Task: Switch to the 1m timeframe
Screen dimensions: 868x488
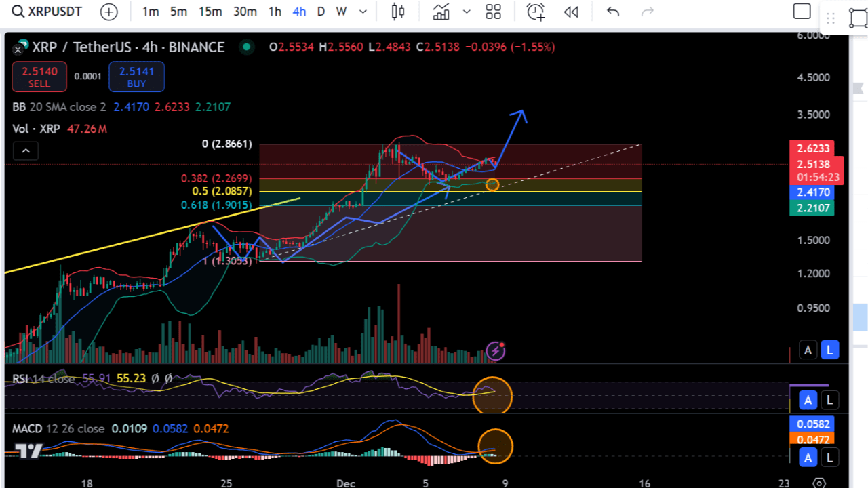Action: click(x=151, y=12)
